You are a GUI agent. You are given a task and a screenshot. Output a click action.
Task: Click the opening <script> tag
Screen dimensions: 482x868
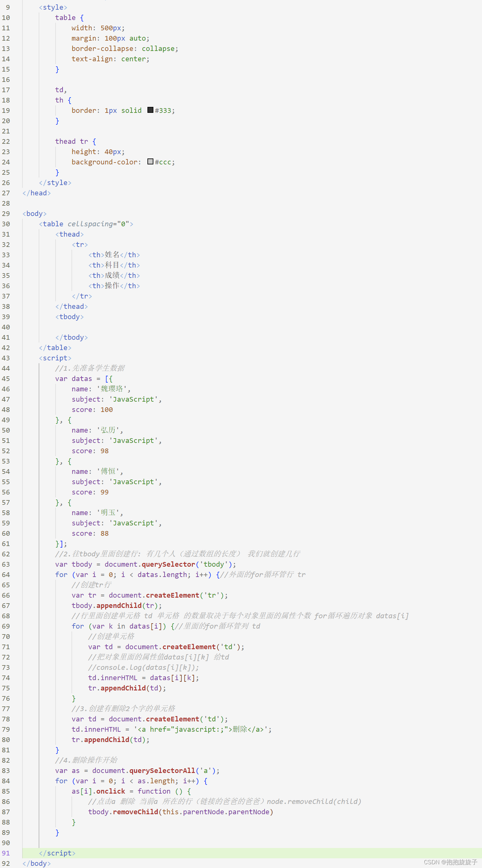pos(55,358)
